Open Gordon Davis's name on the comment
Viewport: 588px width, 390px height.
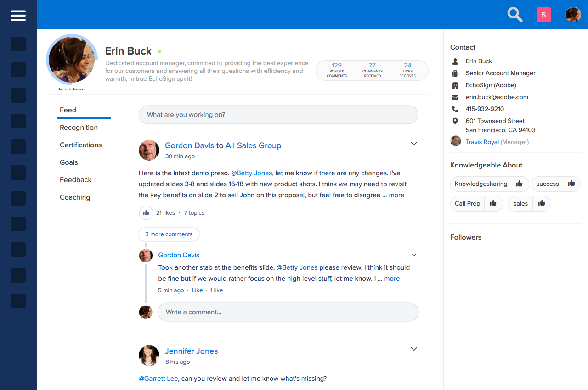[179, 255]
